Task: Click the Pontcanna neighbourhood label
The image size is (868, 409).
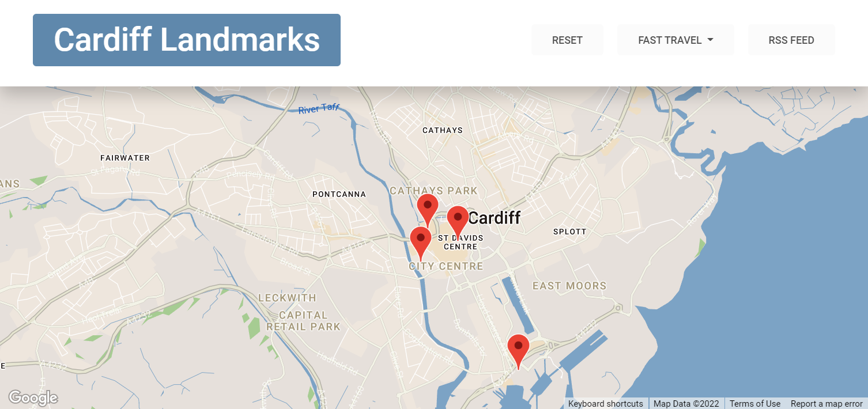Action: coord(339,194)
